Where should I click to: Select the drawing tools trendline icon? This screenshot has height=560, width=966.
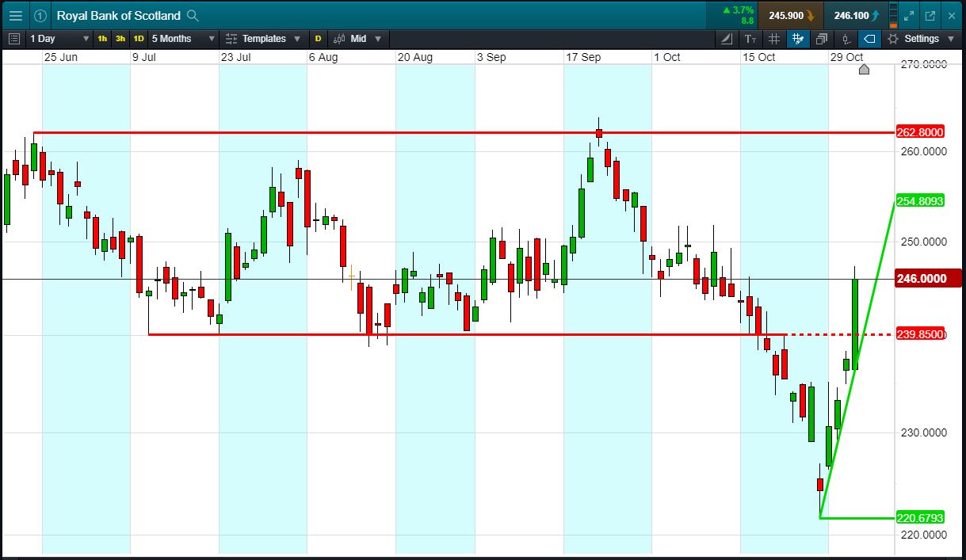click(728, 38)
